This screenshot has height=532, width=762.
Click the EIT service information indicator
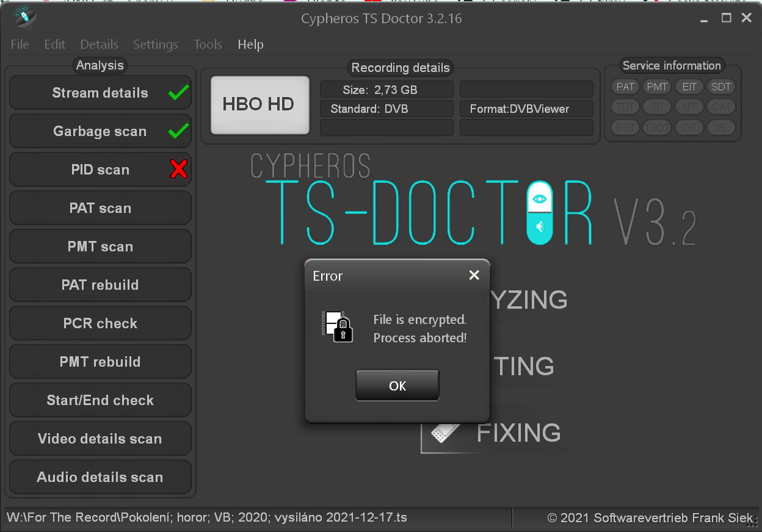[x=689, y=87]
